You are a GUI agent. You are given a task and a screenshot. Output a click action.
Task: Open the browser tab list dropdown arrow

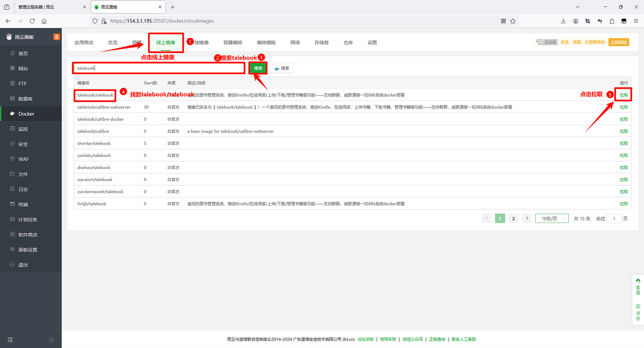(578, 7)
